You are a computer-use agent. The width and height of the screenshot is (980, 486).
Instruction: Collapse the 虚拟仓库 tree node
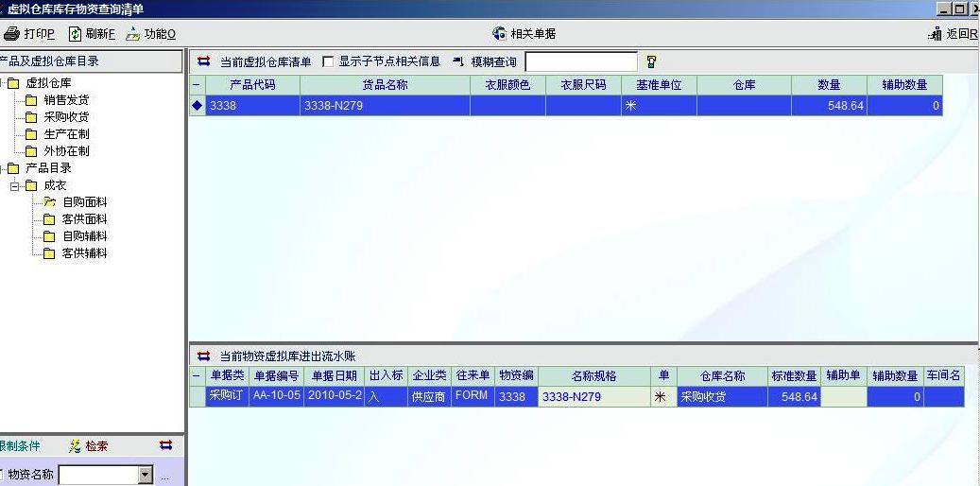click(2, 83)
